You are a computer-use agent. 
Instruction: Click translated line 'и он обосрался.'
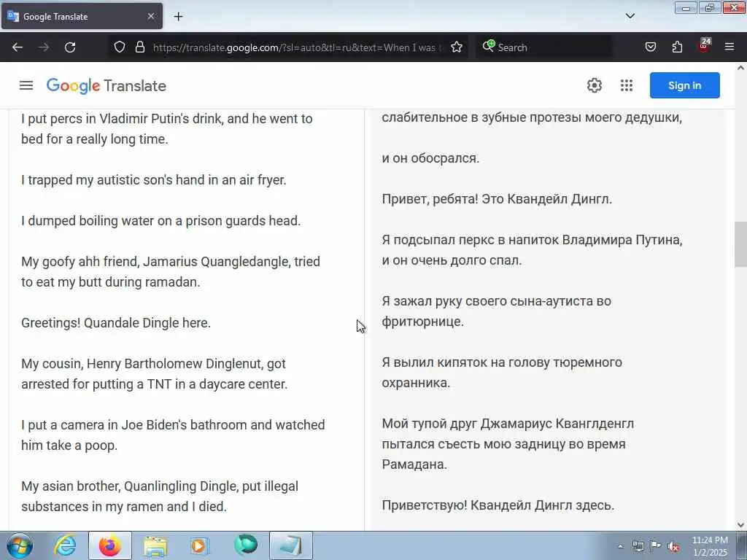click(x=430, y=158)
